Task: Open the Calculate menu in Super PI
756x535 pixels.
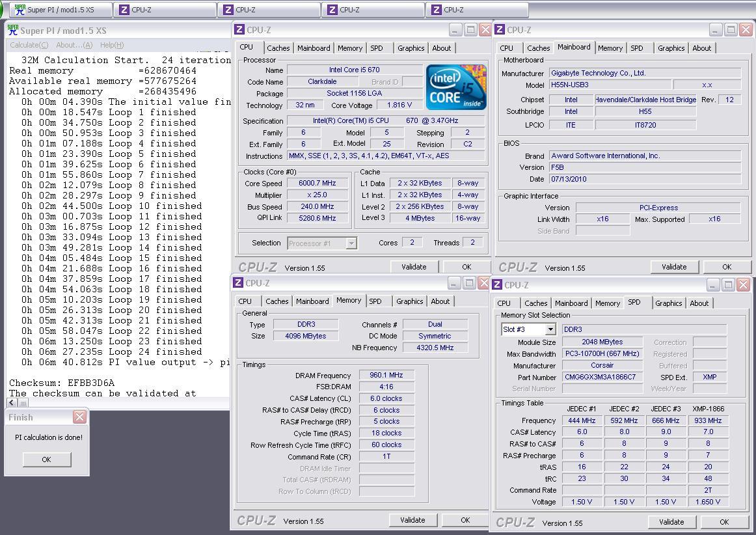Action: pos(29,45)
